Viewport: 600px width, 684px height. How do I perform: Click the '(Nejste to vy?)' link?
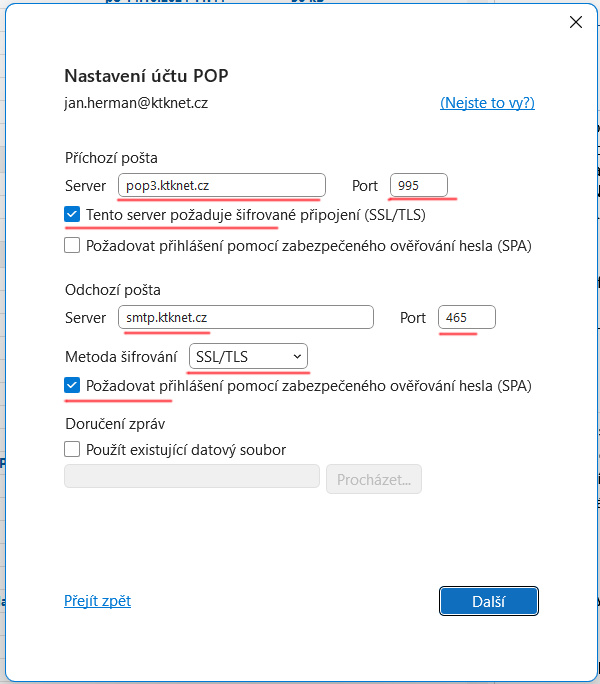[487, 102]
